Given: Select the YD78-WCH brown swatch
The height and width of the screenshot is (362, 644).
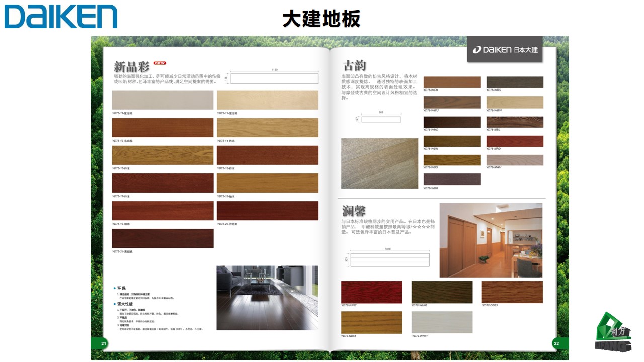Looking at the screenshot, I should (452, 82).
